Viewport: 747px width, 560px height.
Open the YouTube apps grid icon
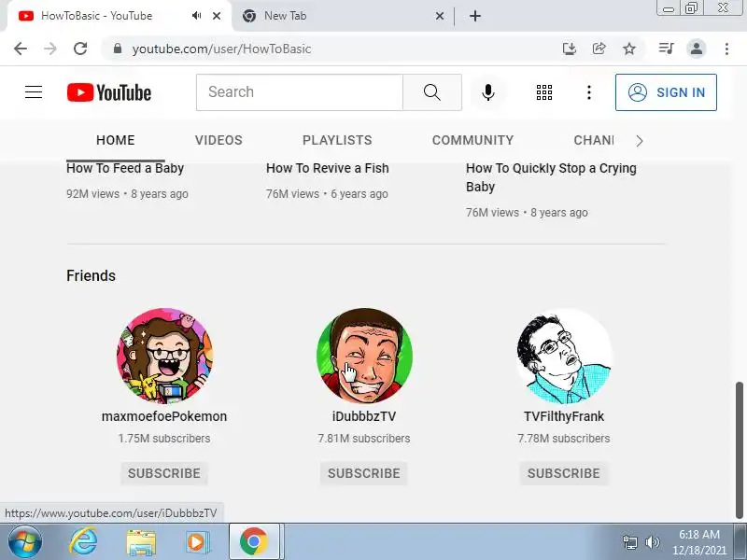pyautogui.click(x=544, y=91)
